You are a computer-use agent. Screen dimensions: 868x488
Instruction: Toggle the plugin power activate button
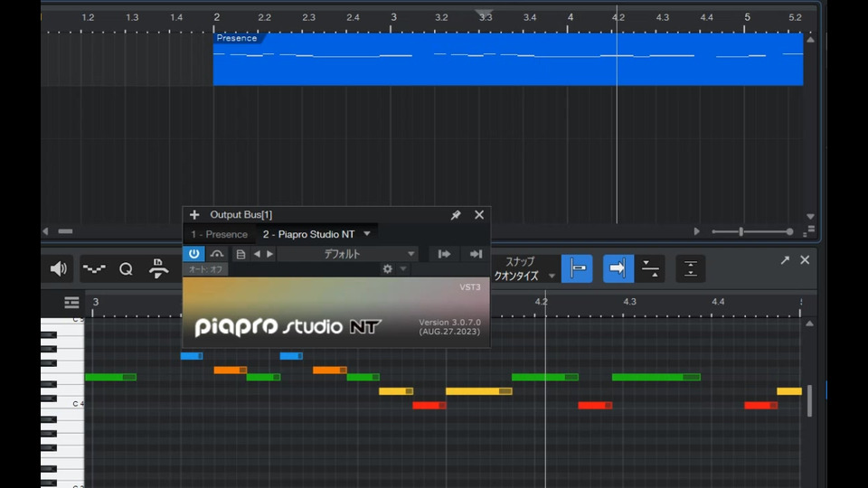[193, 254]
